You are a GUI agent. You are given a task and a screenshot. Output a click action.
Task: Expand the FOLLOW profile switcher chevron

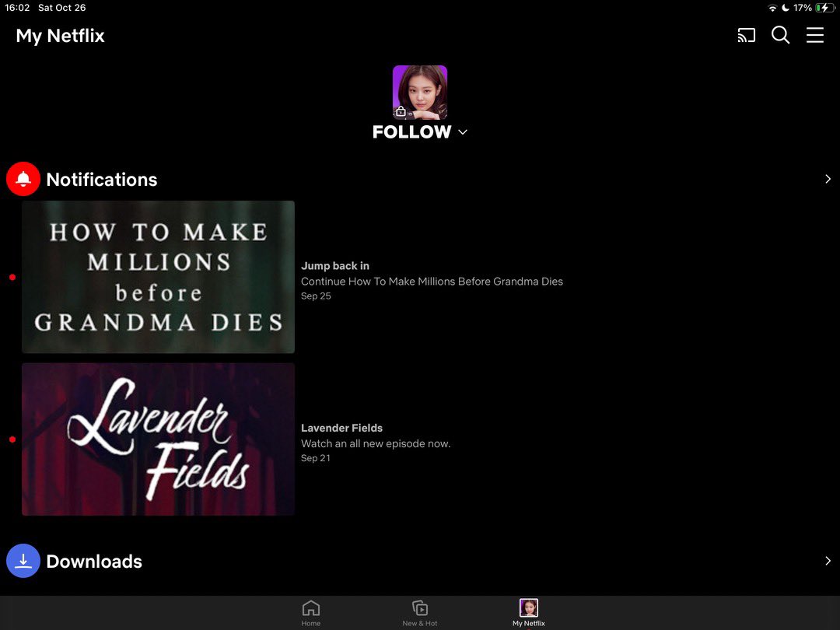[x=463, y=132]
